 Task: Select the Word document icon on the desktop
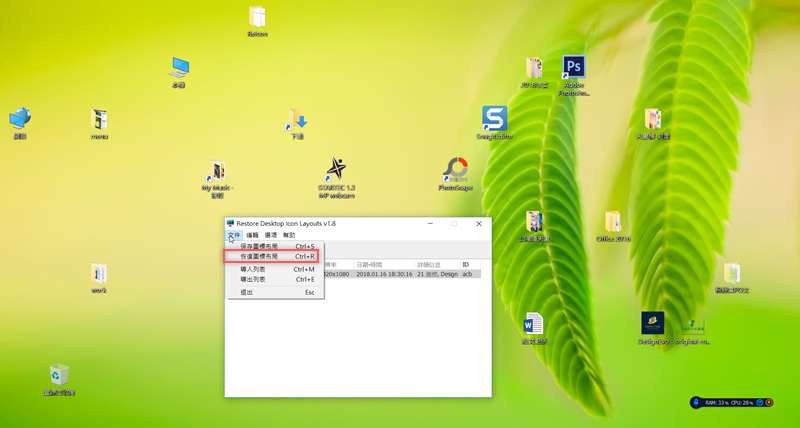pos(534,329)
